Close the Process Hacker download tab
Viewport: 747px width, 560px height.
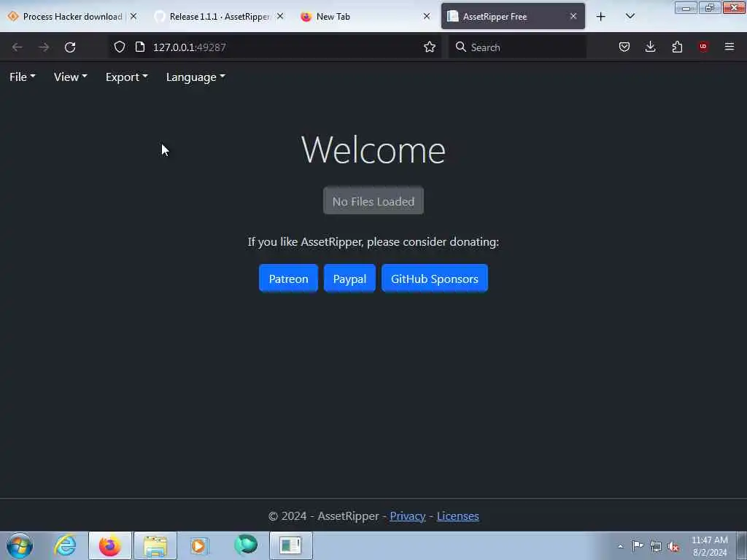(x=134, y=16)
